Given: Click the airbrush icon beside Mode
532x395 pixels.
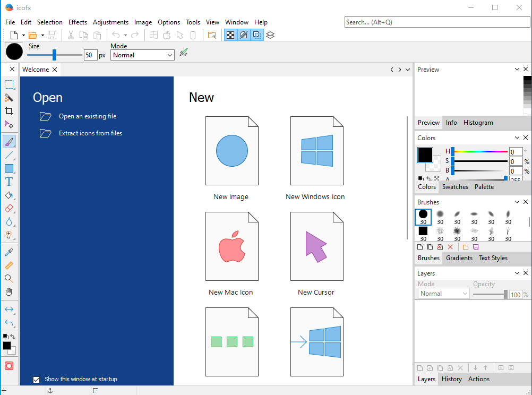Looking at the screenshot, I should point(184,53).
